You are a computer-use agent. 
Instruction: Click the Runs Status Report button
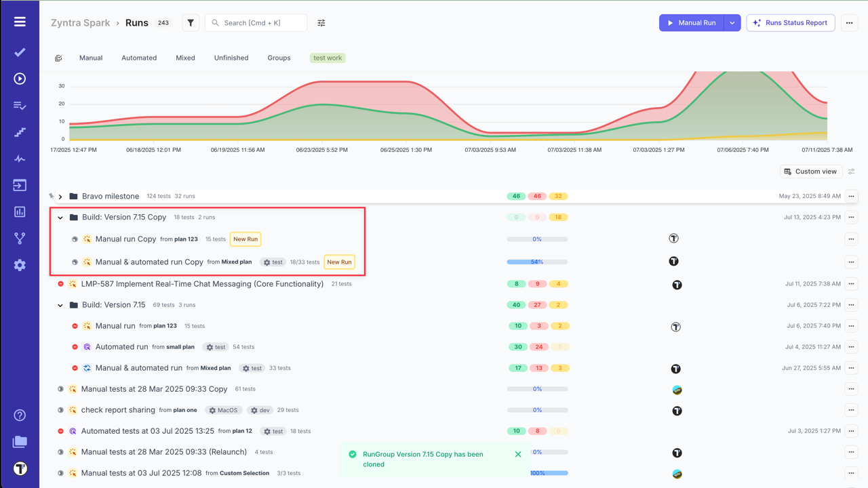tap(790, 23)
